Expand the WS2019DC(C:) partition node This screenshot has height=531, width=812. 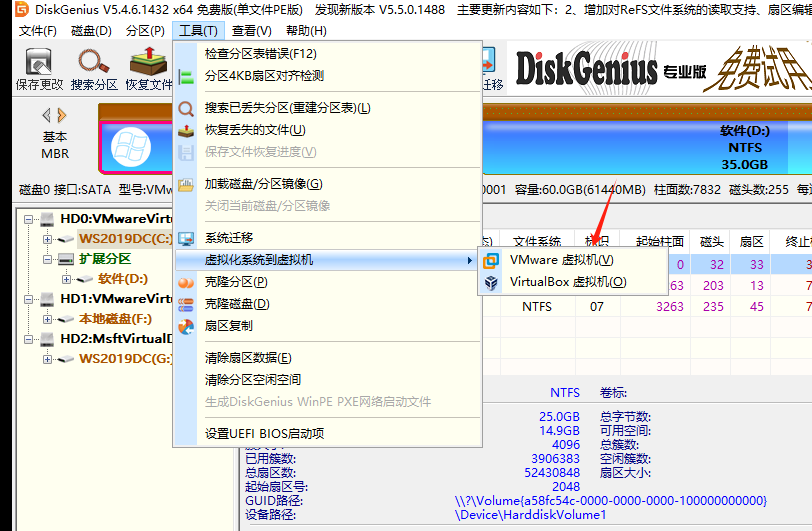47,239
